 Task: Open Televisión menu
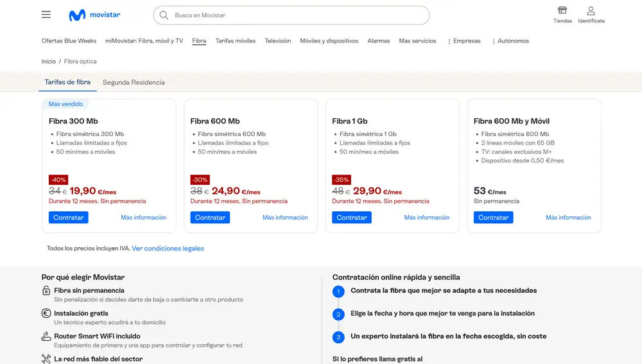pyautogui.click(x=277, y=41)
